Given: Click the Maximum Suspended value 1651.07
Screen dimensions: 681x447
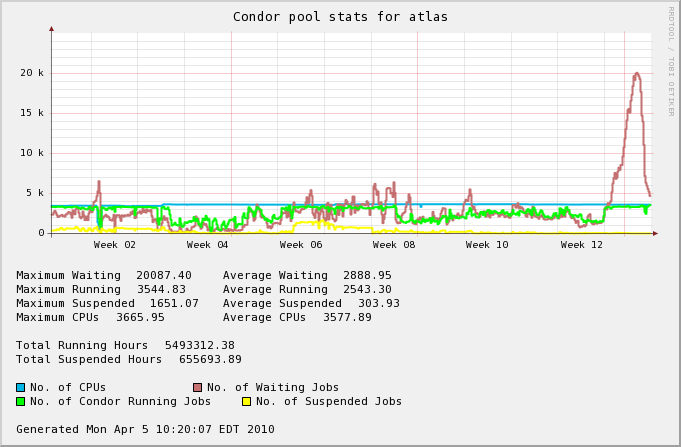Looking at the screenshot, I should [174, 303].
